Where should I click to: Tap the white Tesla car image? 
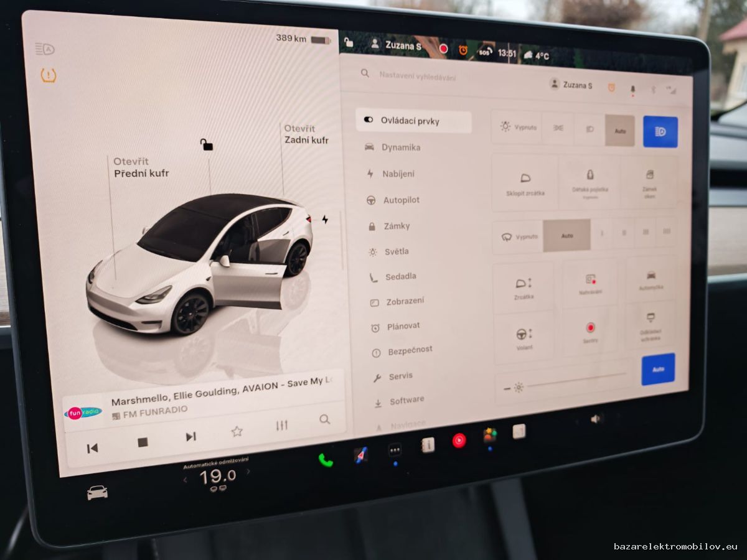pyautogui.click(x=199, y=263)
